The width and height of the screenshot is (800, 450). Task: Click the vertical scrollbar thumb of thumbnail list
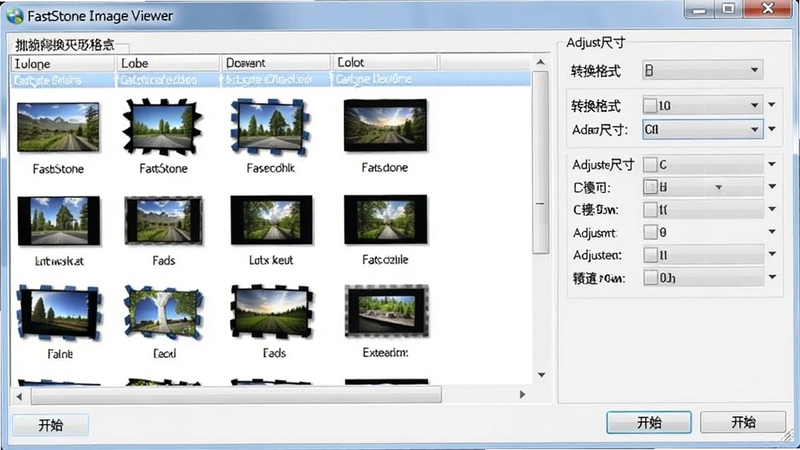tap(541, 162)
